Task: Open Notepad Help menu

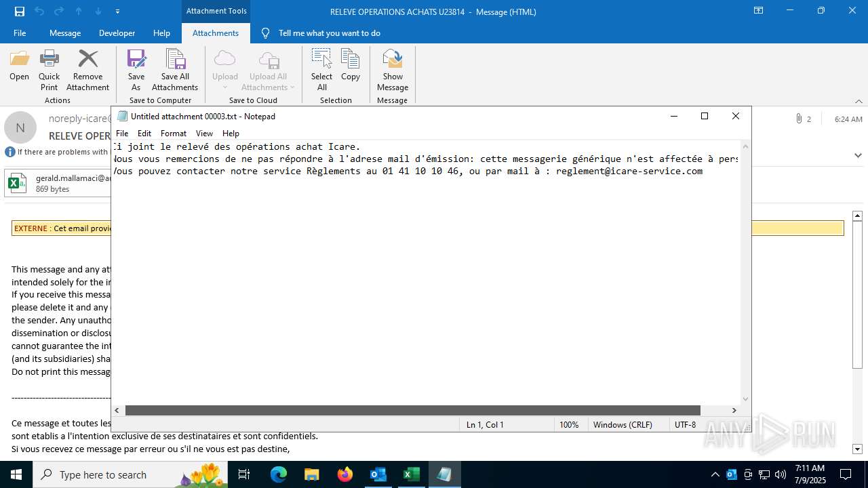Action: [x=231, y=134]
